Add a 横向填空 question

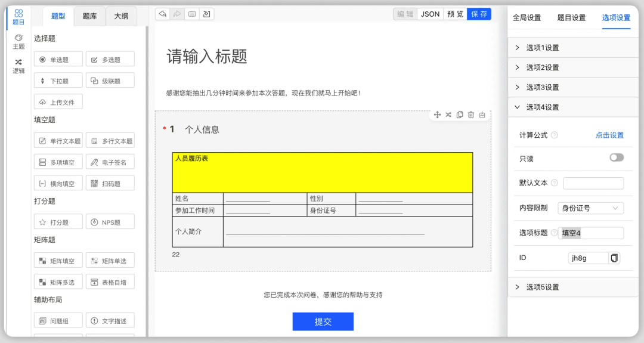click(x=58, y=184)
